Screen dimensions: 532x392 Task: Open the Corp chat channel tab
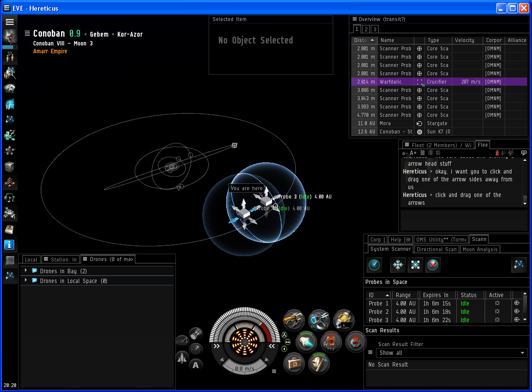pos(377,240)
